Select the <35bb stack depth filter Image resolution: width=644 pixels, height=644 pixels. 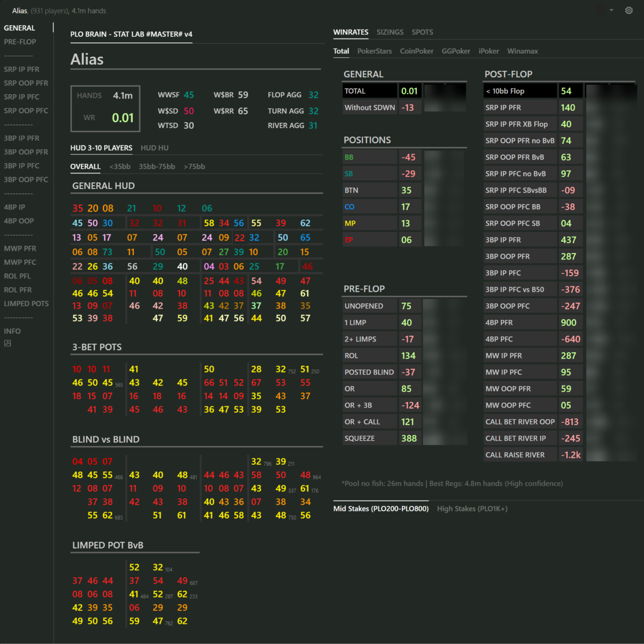click(119, 166)
